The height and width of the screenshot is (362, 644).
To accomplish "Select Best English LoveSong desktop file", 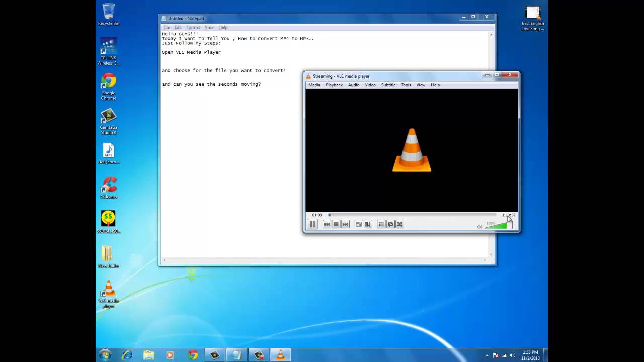I will point(533,18).
